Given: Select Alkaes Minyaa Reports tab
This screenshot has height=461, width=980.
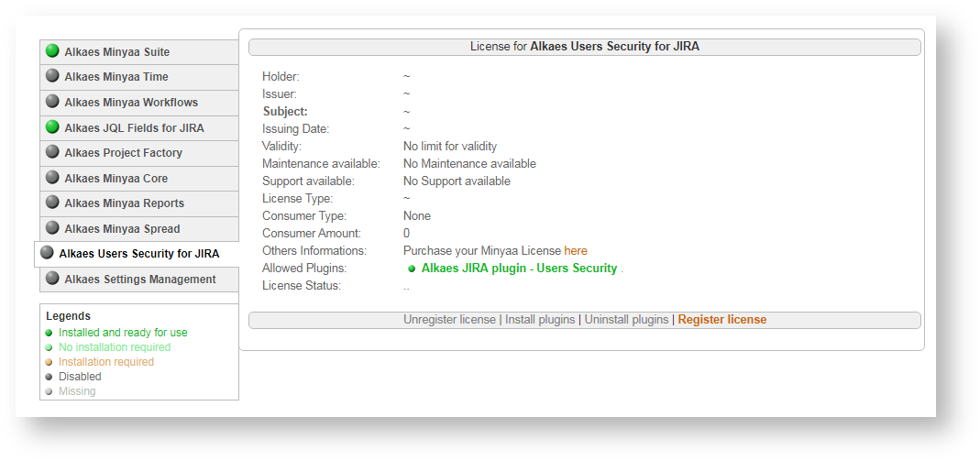Looking at the screenshot, I should tap(139, 203).
